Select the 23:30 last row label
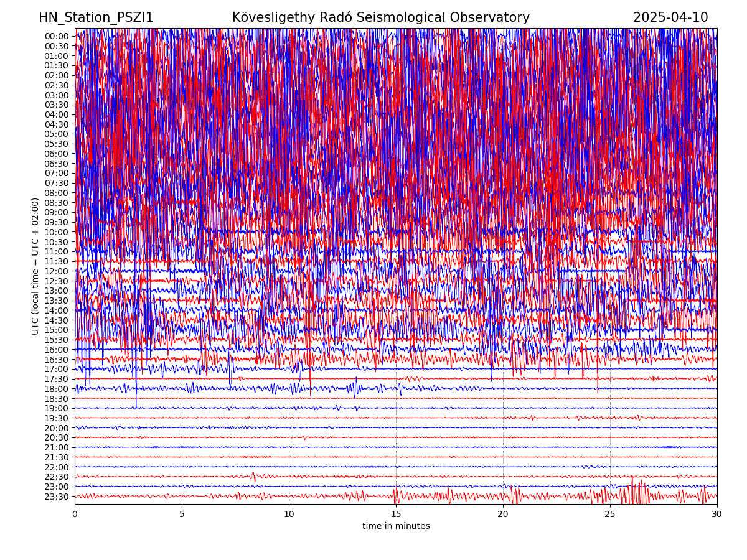This screenshot has width=747, height=560. pos(56,497)
